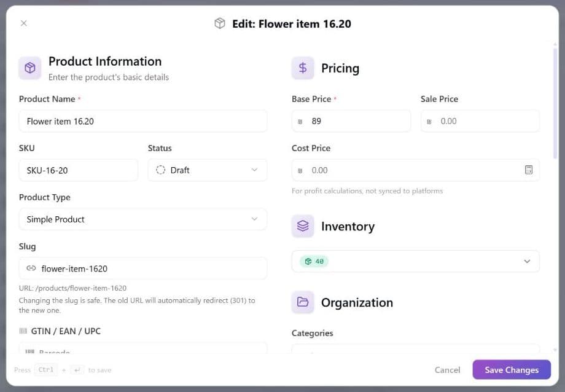Open the Product Type dropdown

(x=143, y=219)
